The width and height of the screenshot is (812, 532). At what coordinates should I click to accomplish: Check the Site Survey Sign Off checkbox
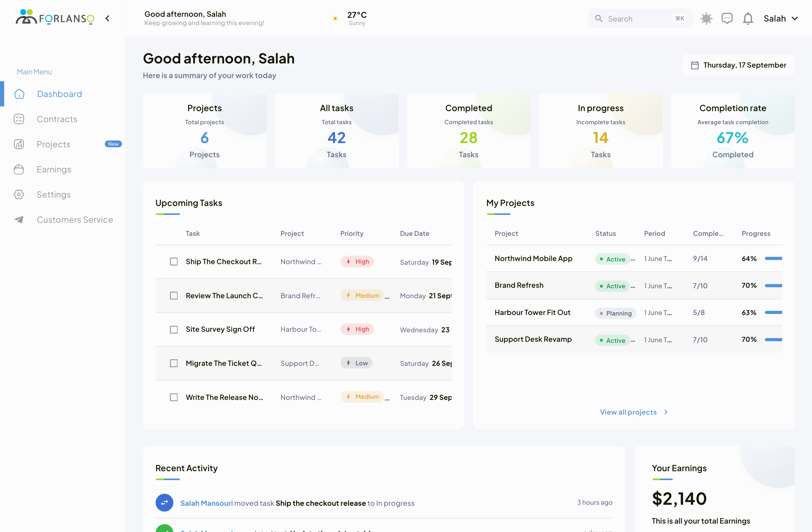point(174,329)
